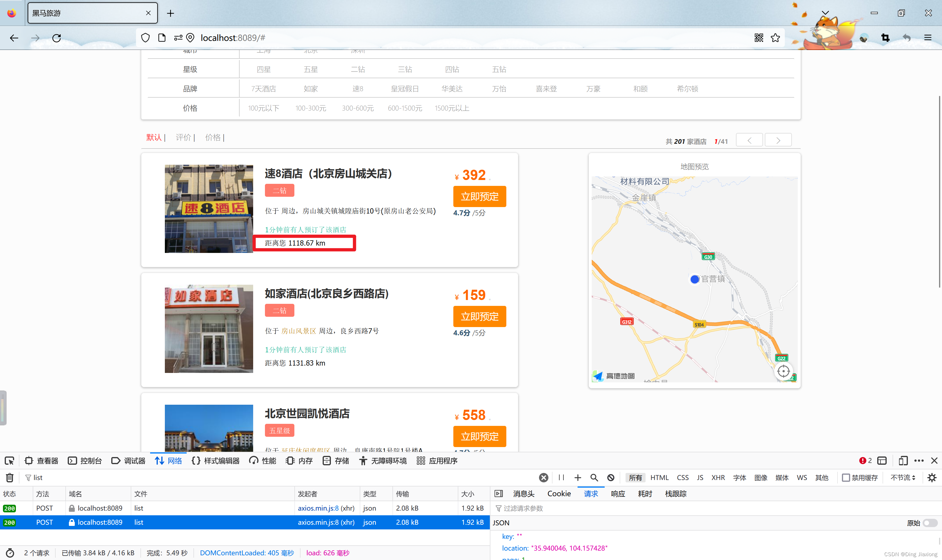Select the first POST list request row
Screen dimensions: 942x560
pyautogui.click(x=245, y=508)
